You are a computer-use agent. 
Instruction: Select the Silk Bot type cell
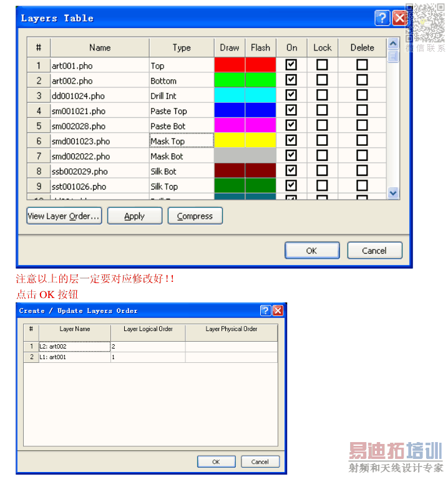(x=182, y=171)
